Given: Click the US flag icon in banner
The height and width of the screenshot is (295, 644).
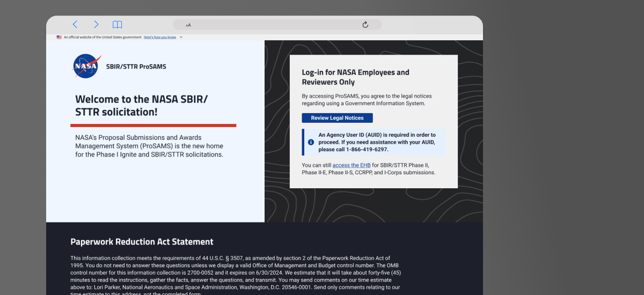Looking at the screenshot, I should click(x=59, y=38).
